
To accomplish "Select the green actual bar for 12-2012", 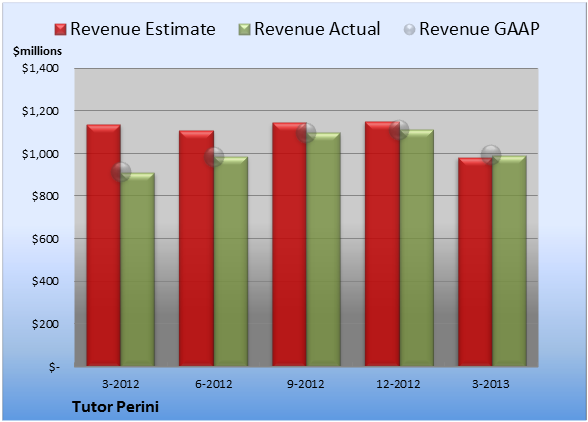I will pyautogui.click(x=416, y=248).
